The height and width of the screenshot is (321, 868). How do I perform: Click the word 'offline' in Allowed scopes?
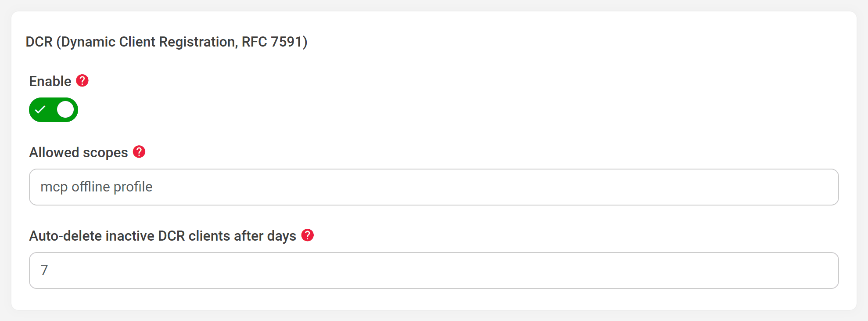click(90, 187)
